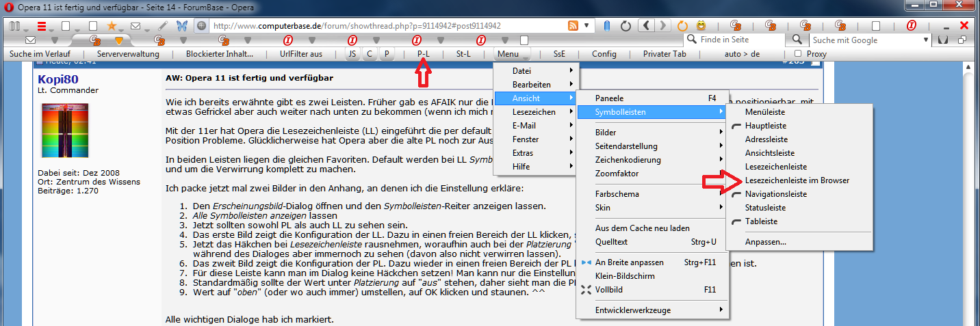Enable Ansichtsleiste in Symbolleisten submenu

click(799, 153)
